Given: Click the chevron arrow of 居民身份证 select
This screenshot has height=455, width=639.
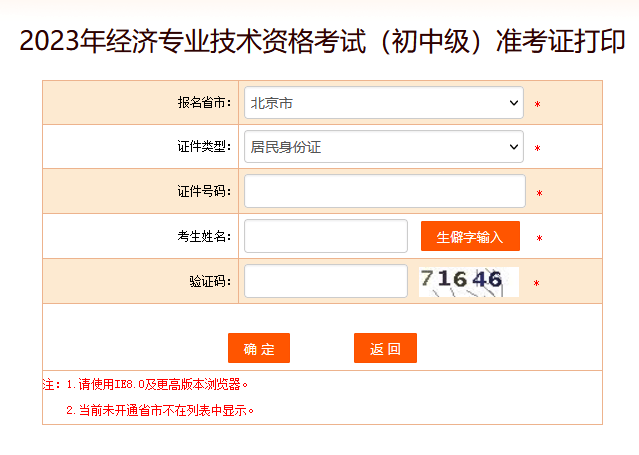Looking at the screenshot, I should coord(514,147).
